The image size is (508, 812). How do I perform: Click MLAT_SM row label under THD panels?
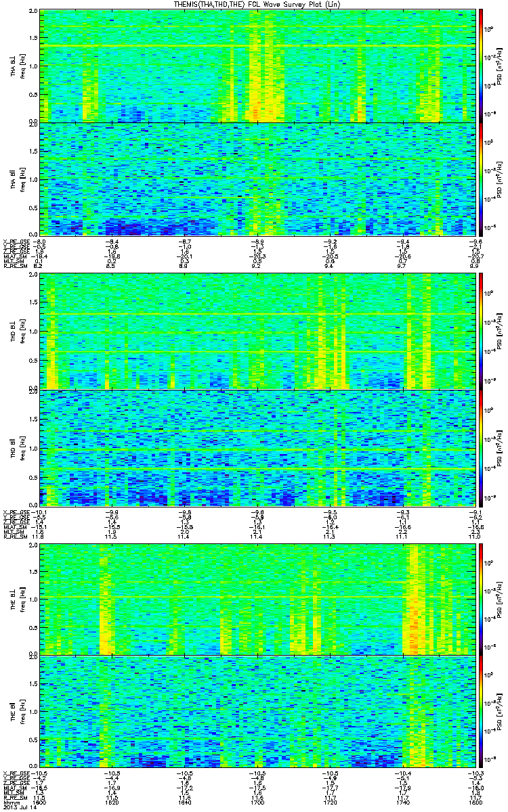(15, 526)
